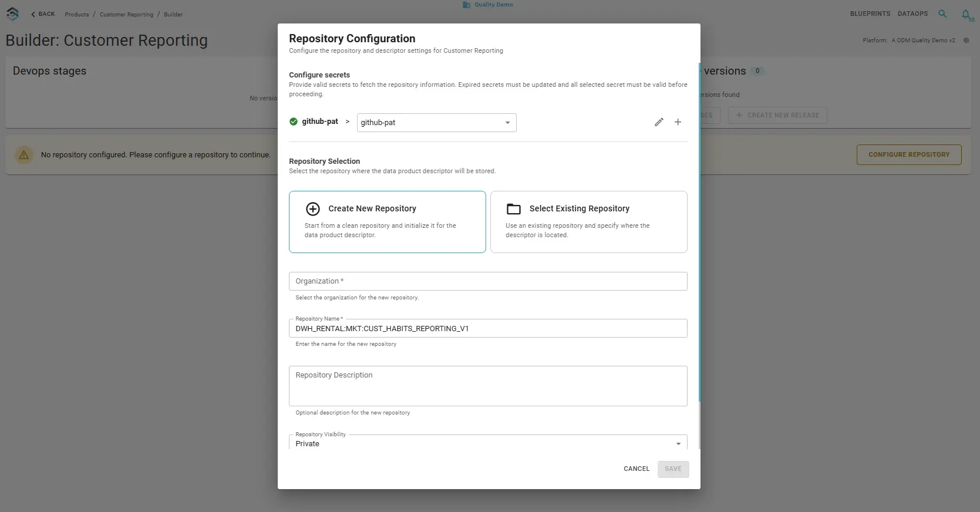Open the notifications bell
The height and width of the screenshot is (512, 980).
pyautogui.click(x=965, y=14)
